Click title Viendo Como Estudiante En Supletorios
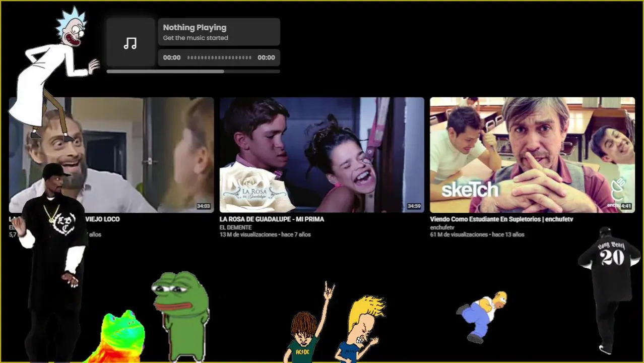Image resolution: width=644 pixels, height=363 pixels. [501, 219]
